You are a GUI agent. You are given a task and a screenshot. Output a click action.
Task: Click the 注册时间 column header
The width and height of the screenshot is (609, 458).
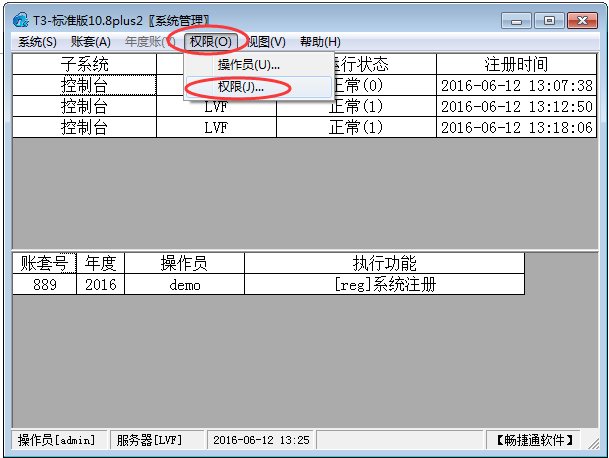click(x=517, y=64)
